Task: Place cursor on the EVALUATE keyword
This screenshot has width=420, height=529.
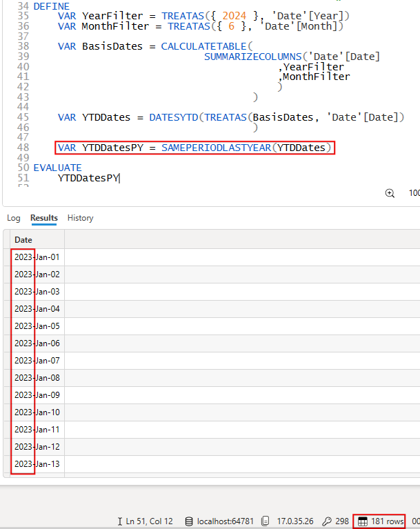Action: (x=57, y=168)
